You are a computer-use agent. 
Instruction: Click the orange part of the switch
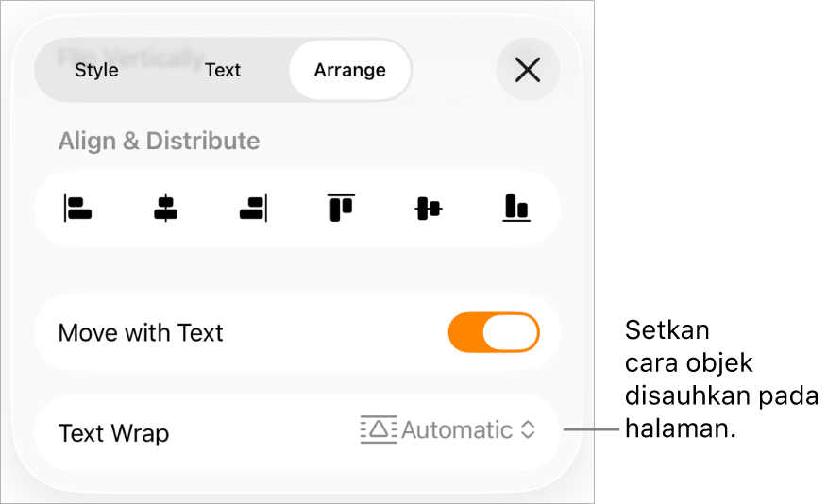tap(464, 333)
